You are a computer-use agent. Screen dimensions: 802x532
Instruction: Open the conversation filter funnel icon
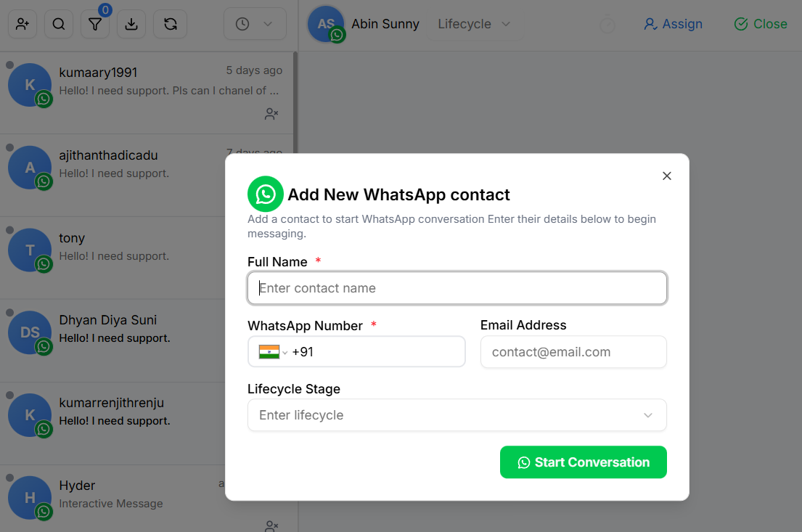coord(94,24)
